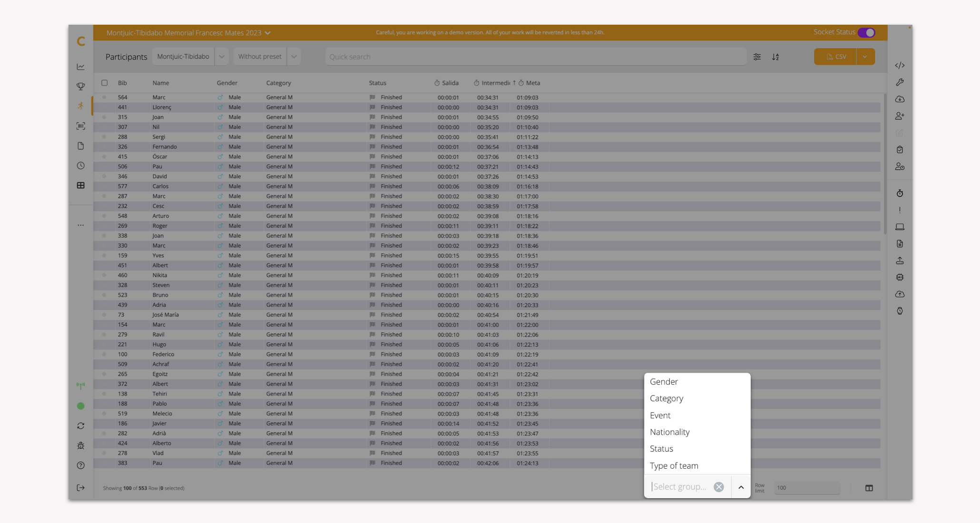
Task: Choose Event in group list
Action: click(697, 416)
